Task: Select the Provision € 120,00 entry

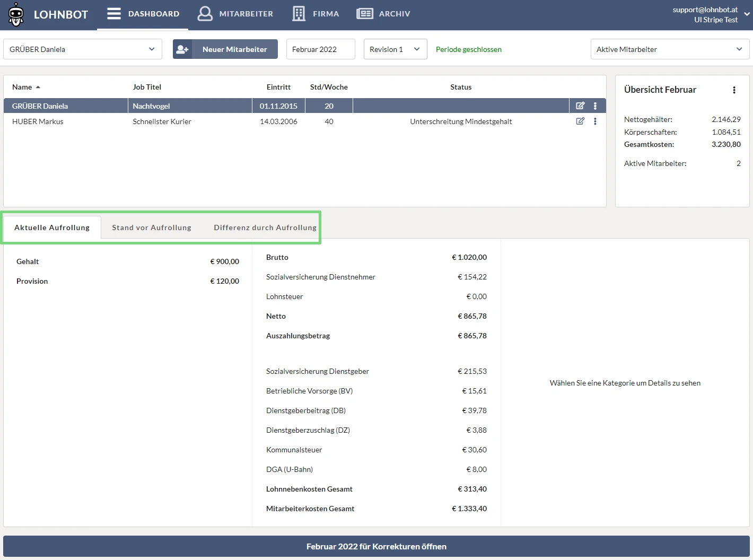Action: click(128, 281)
